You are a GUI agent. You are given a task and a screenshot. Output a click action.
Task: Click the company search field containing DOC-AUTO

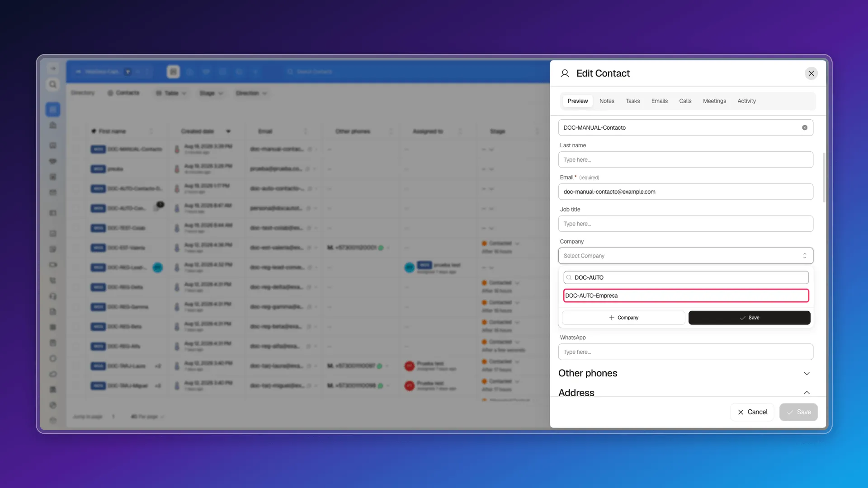coord(686,277)
